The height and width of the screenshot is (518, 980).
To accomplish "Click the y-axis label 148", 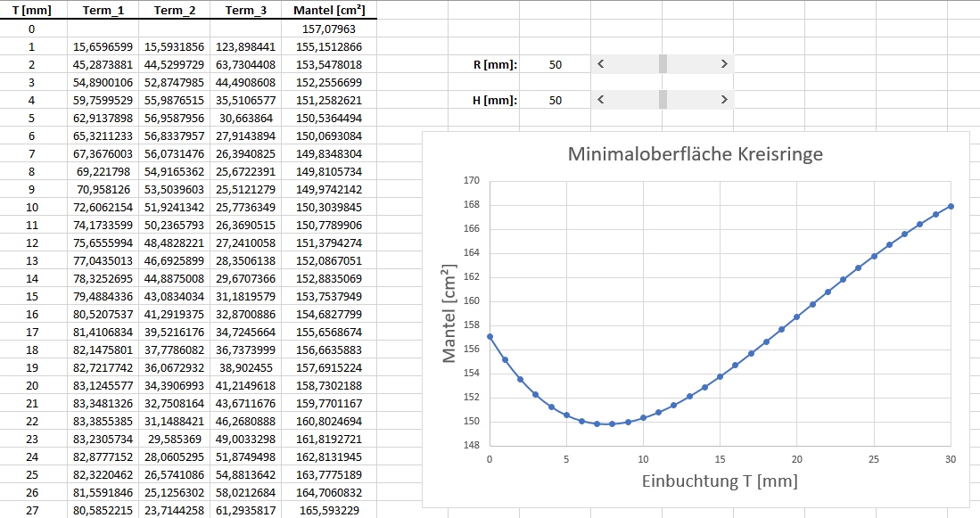I will pyautogui.click(x=471, y=445).
